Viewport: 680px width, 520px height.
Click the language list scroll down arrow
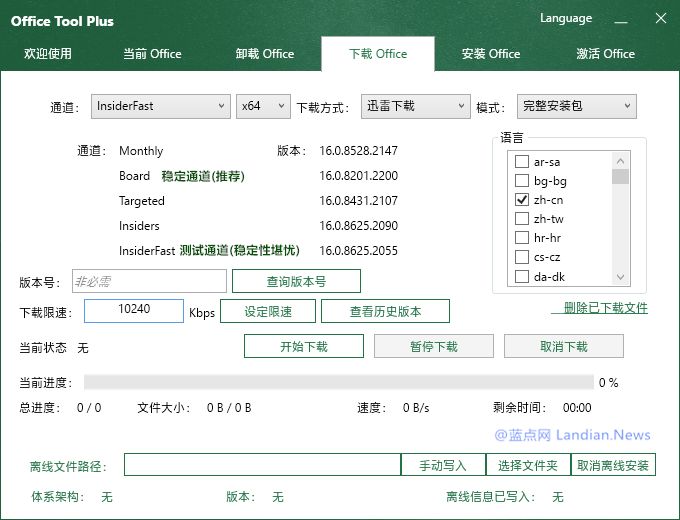620,277
